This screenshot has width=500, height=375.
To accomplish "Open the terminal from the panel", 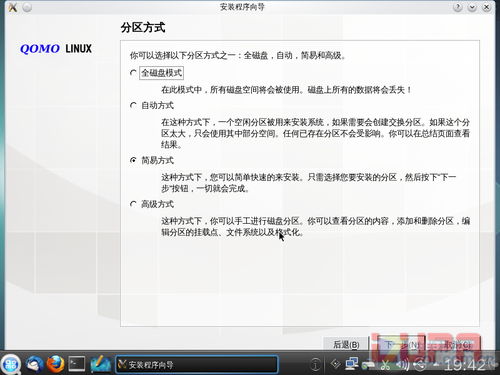I will (x=77, y=364).
